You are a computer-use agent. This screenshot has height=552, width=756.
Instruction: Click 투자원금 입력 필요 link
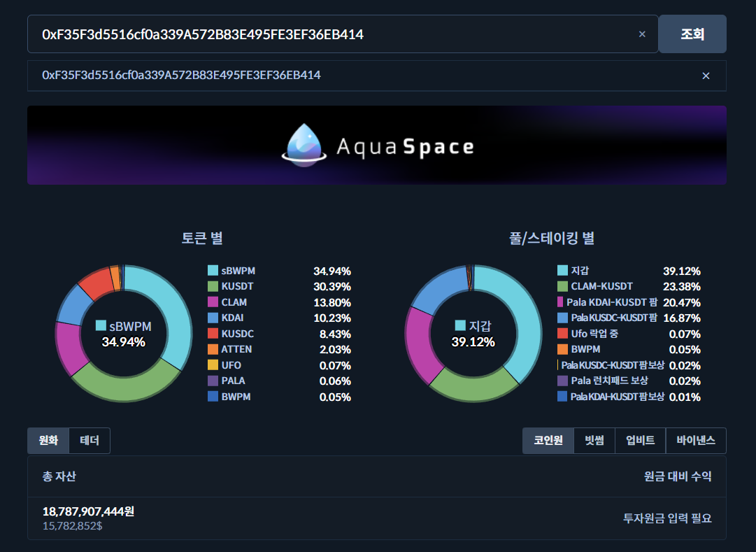coord(667,518)
